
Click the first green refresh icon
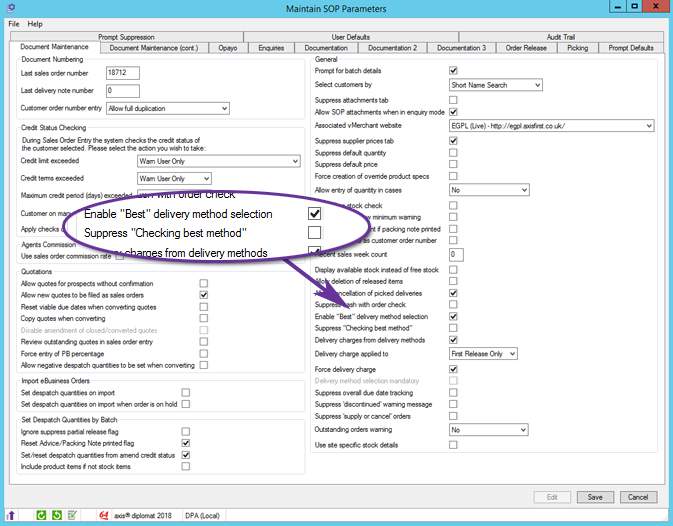tap(41, 515)
